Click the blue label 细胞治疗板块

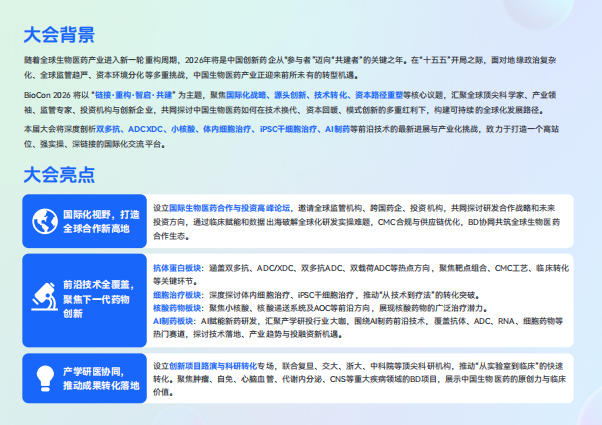tap(177, 295)
